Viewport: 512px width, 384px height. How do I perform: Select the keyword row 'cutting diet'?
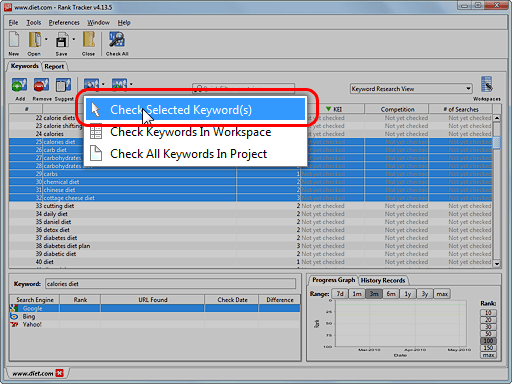(x=251, y=206)
